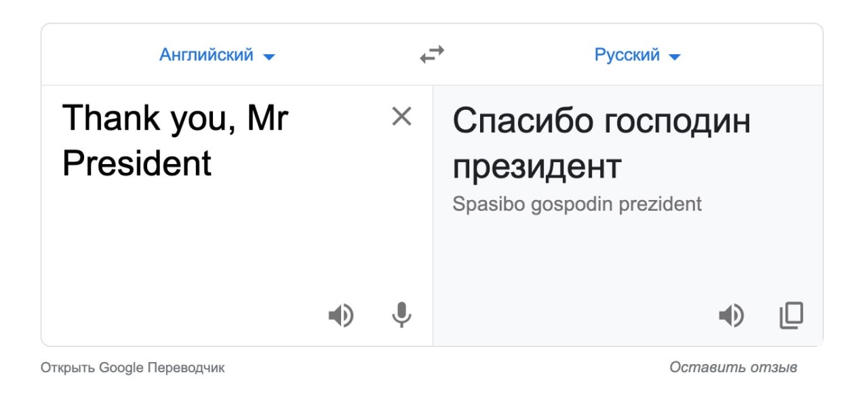This screenshot has height=400, width=868.
Task: Copy the Russian translation
Action: 791,315
